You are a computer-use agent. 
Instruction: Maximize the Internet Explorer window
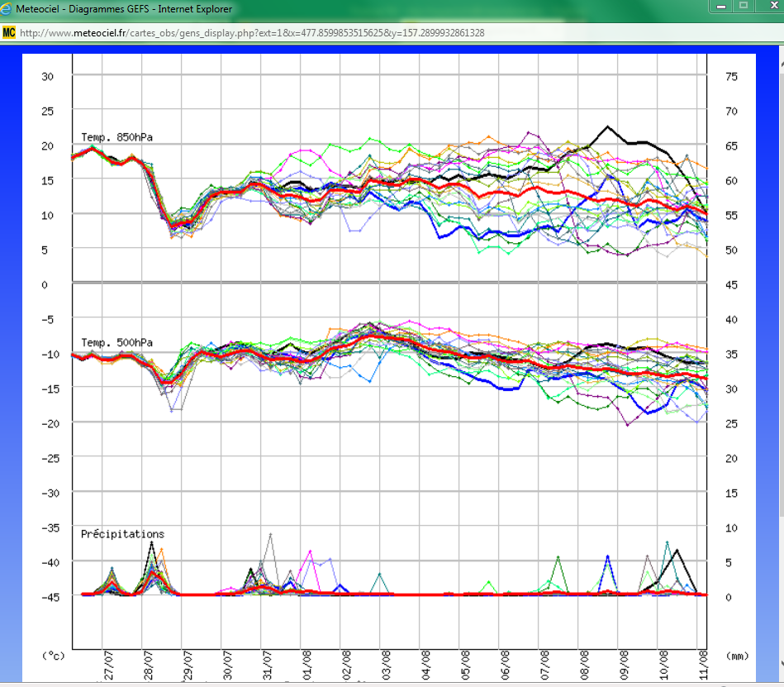744,6
